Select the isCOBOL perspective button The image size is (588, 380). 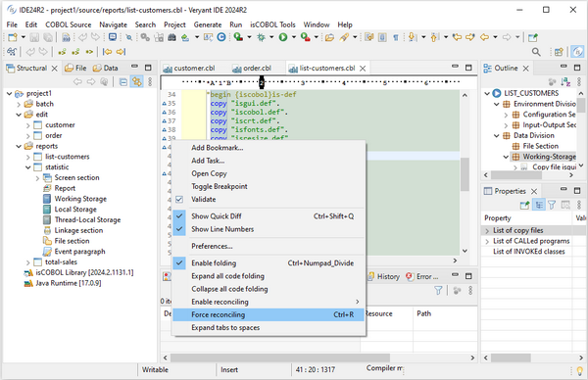point(577,52)
